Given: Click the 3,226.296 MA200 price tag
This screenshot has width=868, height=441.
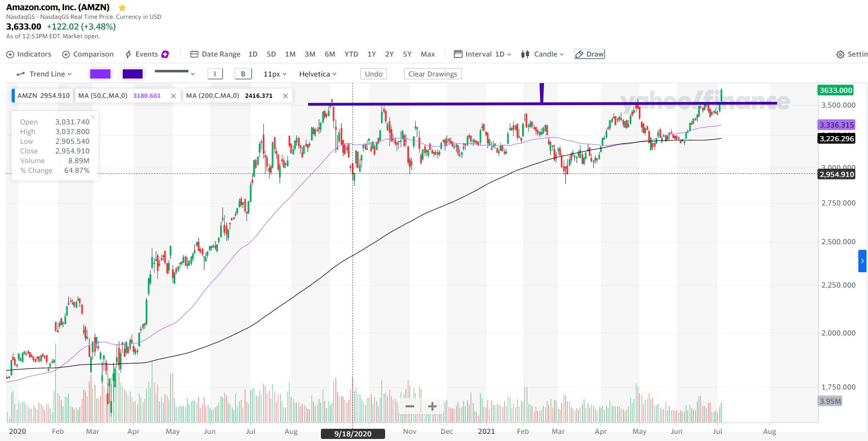Looking at the screenshot, I should point(836,139).
